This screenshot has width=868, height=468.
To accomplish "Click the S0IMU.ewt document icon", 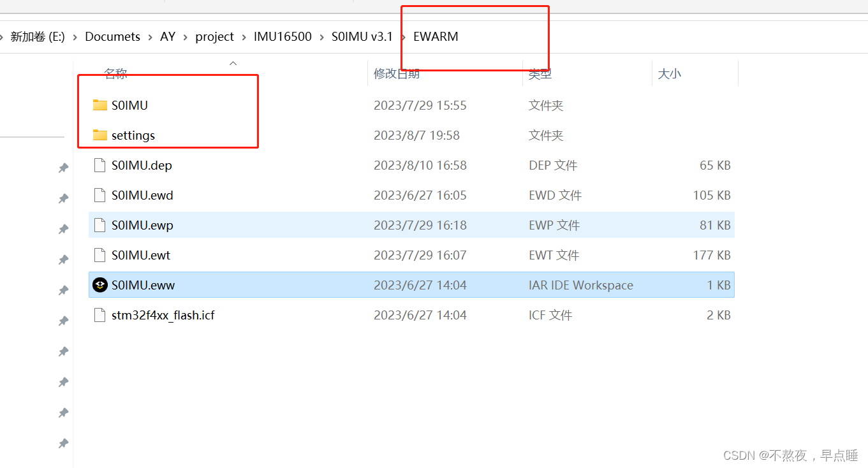I will click(99, 254).
